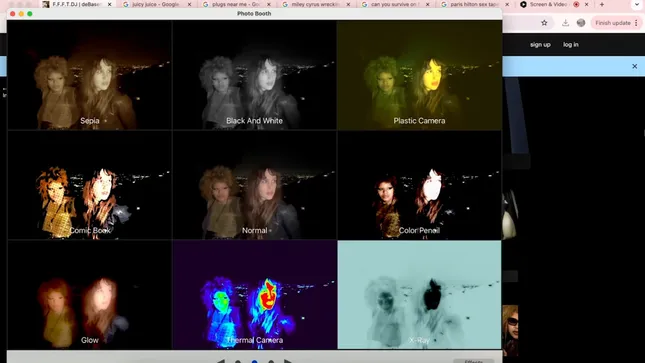
Task: Click the Effects button in Photo Booth
Action: pyautogui.click(x=473, y=361)
